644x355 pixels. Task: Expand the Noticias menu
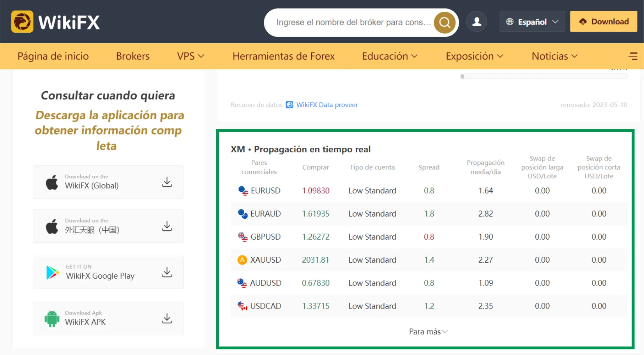click(555, 56)
